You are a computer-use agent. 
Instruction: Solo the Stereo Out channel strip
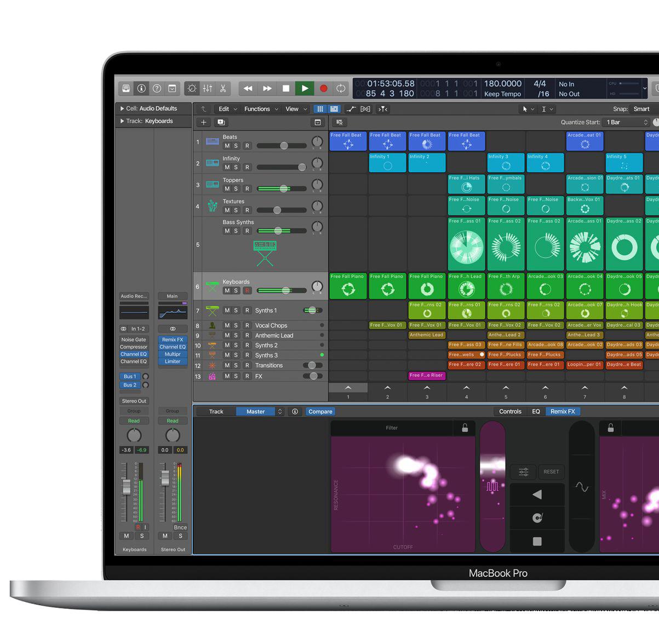[x=180, y=536]
